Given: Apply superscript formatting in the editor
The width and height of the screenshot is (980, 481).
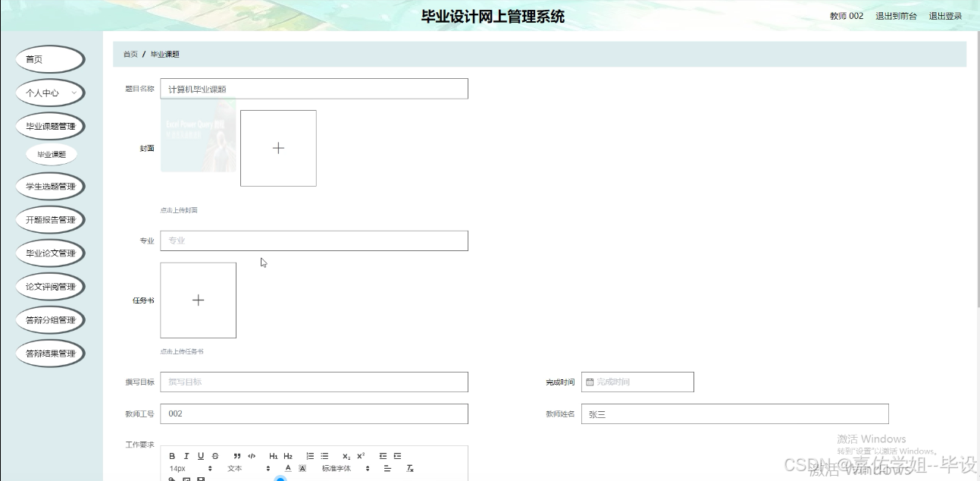Looking at the screenshot, I should 361,456.
